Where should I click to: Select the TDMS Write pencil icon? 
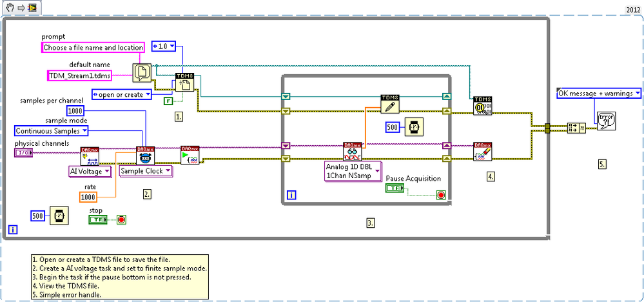click(390, 103)
